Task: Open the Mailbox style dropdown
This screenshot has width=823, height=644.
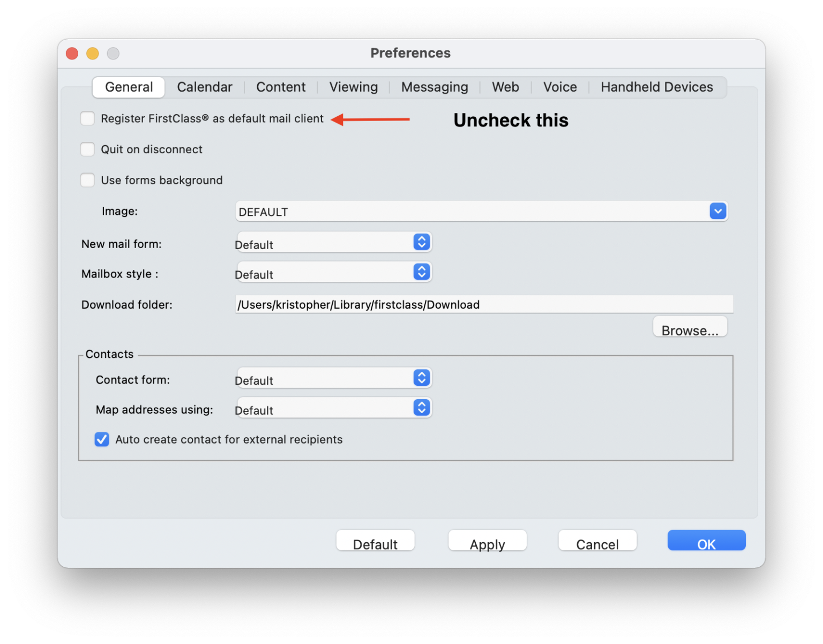Action: tap(334, 272)
